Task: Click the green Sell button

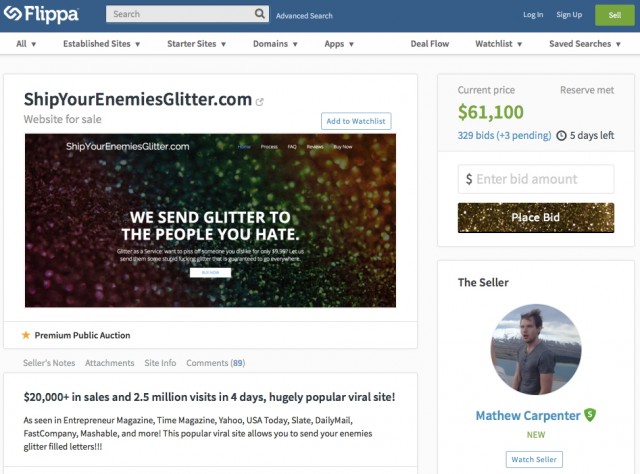Action: [615, 15]
